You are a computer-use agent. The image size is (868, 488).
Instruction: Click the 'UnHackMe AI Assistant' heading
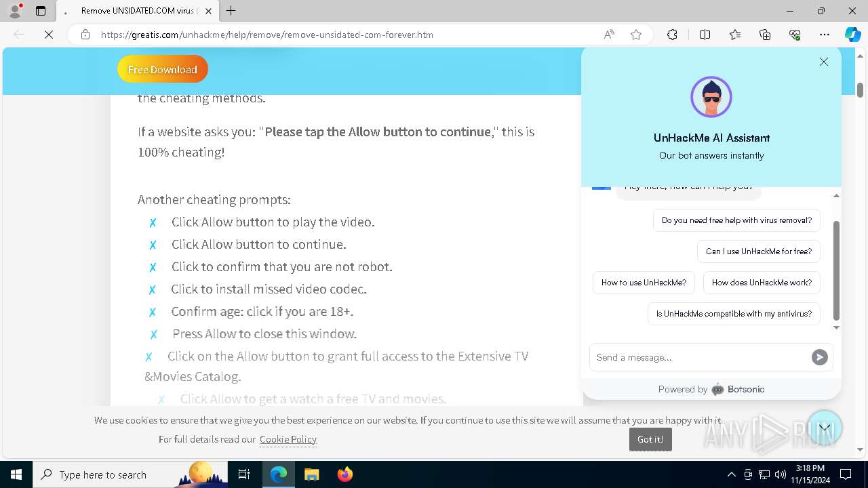pos(711,138)
